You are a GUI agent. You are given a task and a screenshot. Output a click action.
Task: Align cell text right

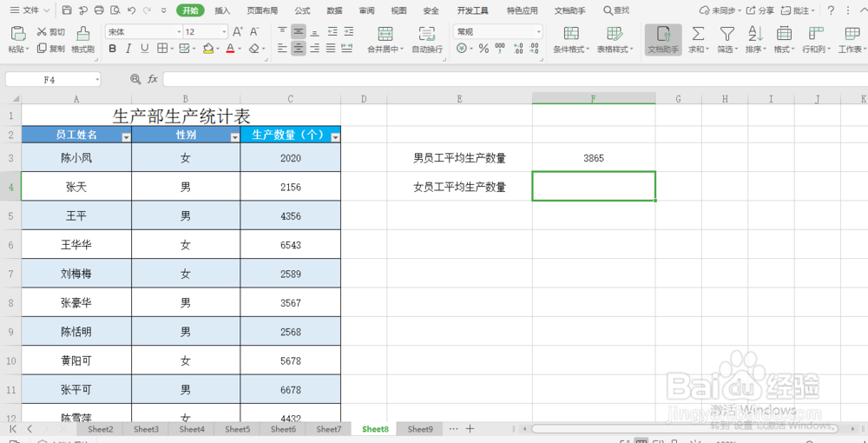point(314,49)
